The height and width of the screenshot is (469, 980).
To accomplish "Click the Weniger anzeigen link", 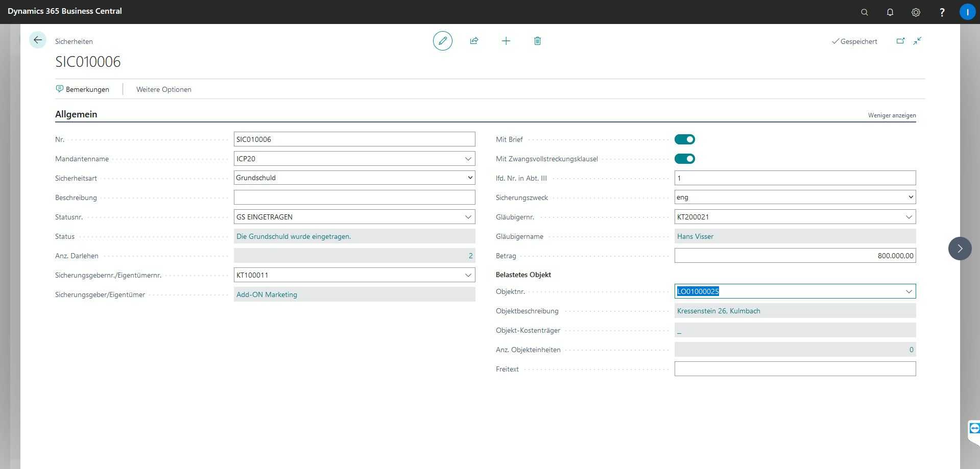I will pyautogui.click(x=892, y=115).
